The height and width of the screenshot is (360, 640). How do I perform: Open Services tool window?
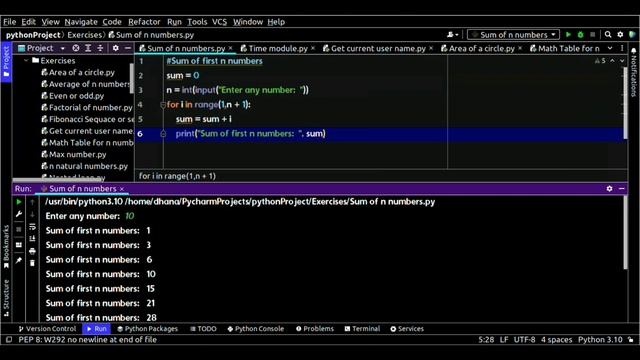pos(407,329)
